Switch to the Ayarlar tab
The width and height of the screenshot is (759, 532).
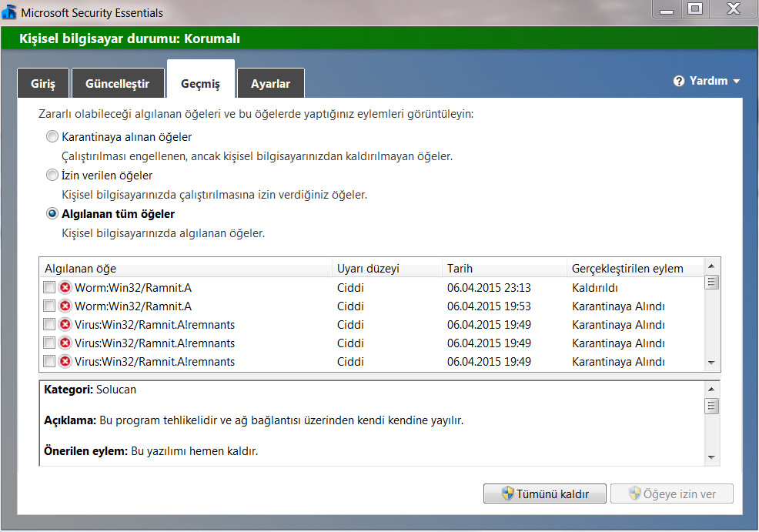(x=271, y=83)
